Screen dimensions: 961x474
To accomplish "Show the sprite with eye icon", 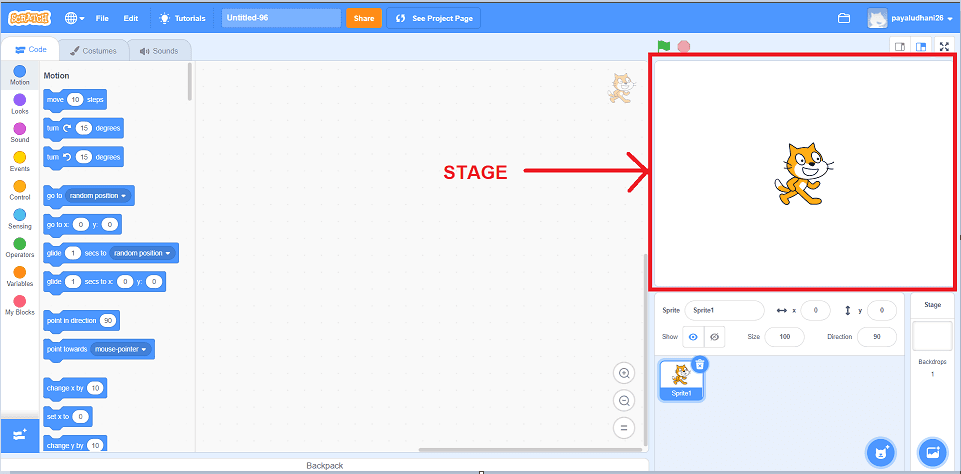I will (x=693, y=337).
